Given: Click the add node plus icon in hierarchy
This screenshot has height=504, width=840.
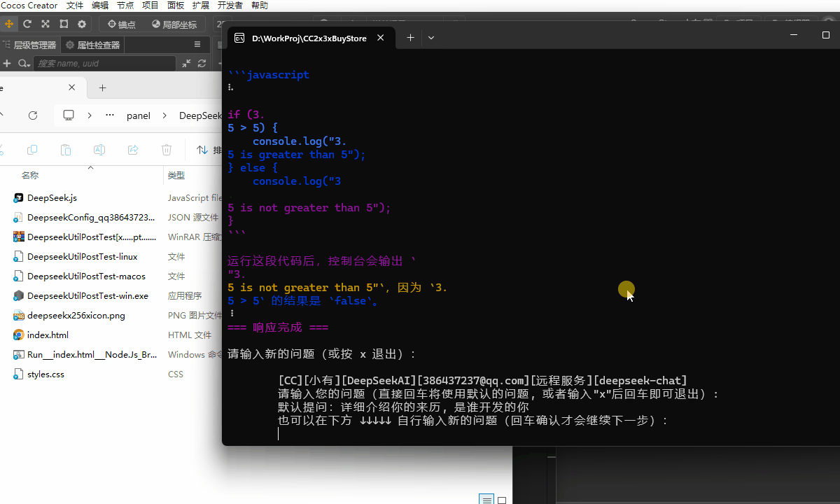Looking at the screenshot, I should click(x=7, y=63).
